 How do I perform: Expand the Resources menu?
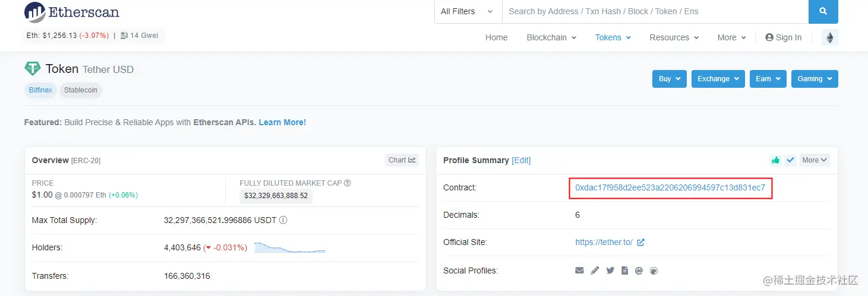tap(674, 37)
